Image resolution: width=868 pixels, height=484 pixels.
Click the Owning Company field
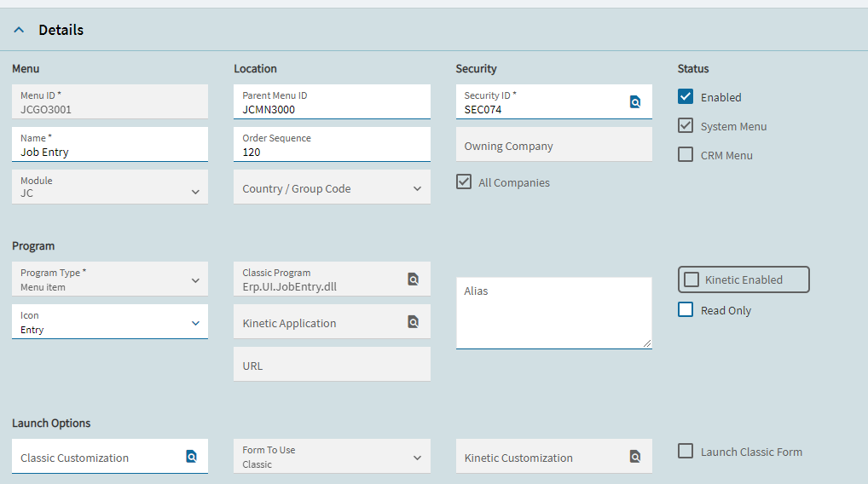coord(554,144)
